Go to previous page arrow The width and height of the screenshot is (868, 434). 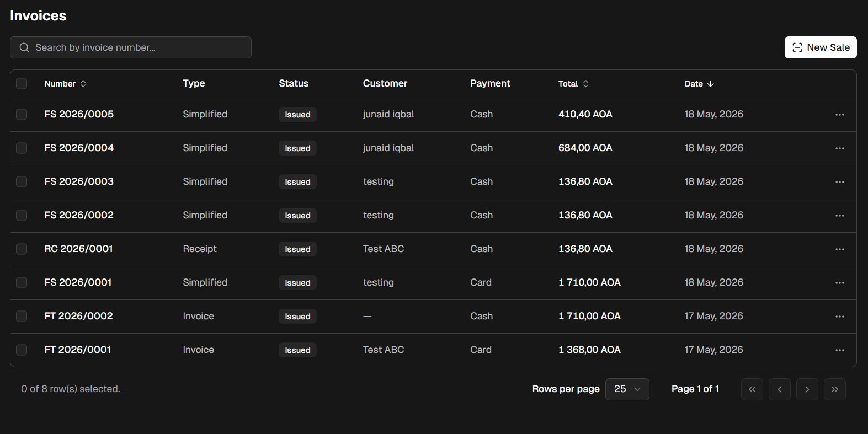pos(780,389)
